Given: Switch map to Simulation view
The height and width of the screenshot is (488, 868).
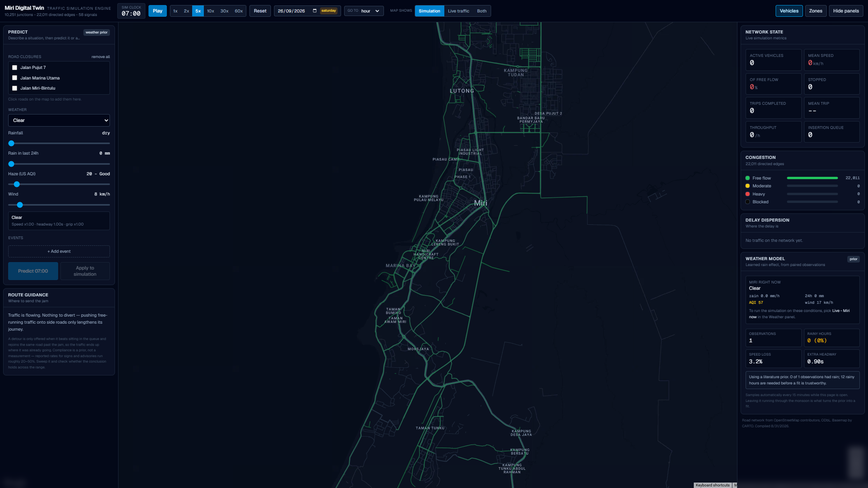Looking at the screenshot, I should pyautogui.click(x=429, y=11).
